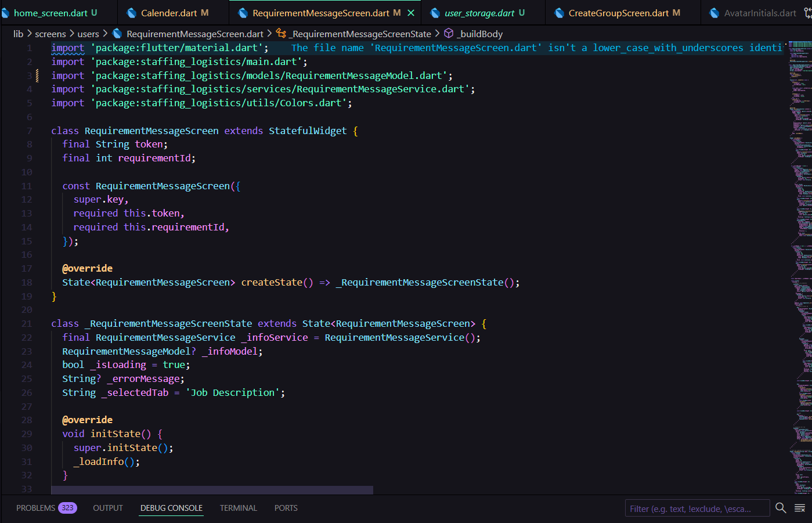Switch to the TERMINAL panel tab
The height and width of the screenshot is (523, 812).
[x=238, y=508]
